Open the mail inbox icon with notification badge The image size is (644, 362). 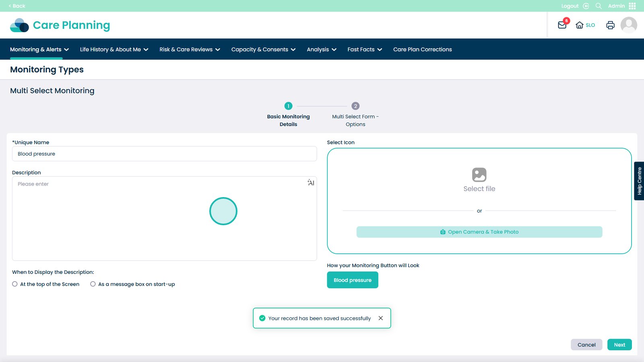[562, 25]
